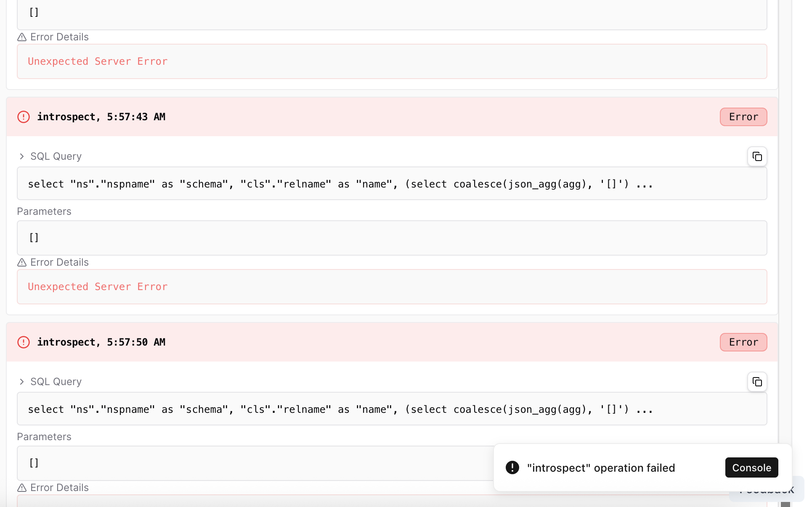
Task: Copy the SQL query from the 5:57:50 entry
Action: (757, 382)
